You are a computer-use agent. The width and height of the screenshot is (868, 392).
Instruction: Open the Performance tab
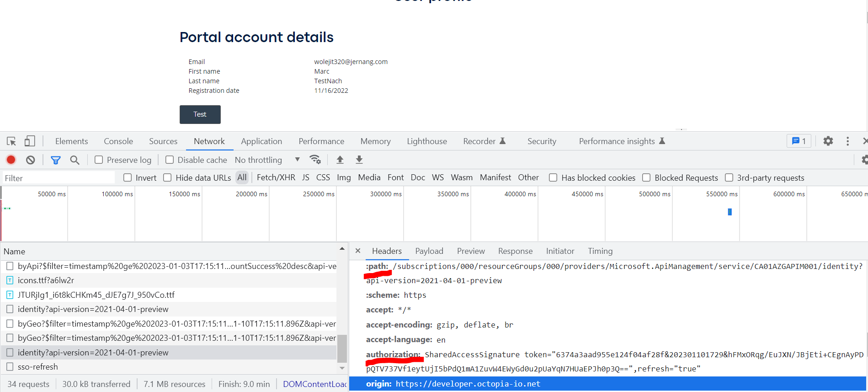point(321,141)
